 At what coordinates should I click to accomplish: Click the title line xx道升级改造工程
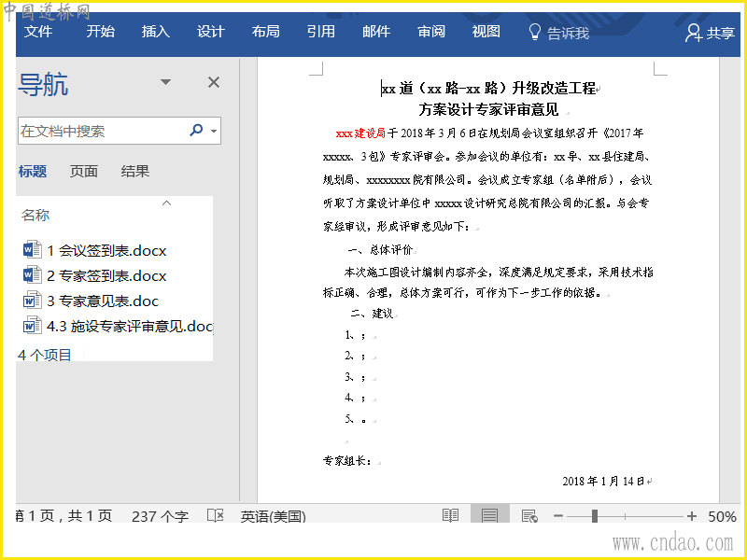coord(488,88)
